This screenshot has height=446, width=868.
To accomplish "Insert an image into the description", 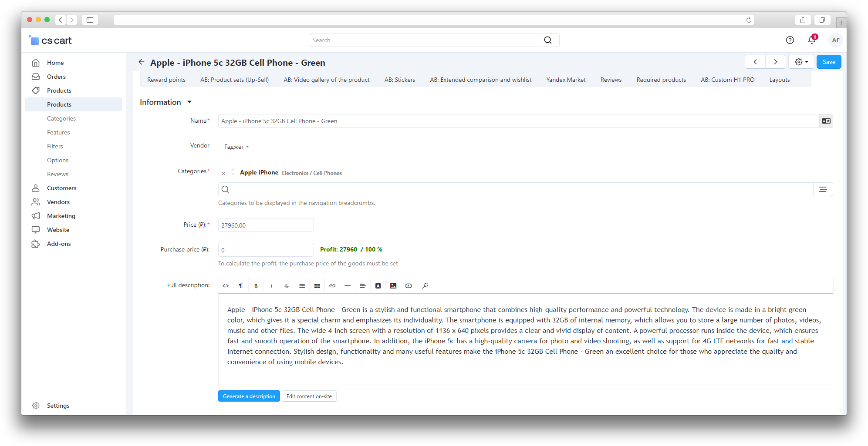I will point(393,286).
